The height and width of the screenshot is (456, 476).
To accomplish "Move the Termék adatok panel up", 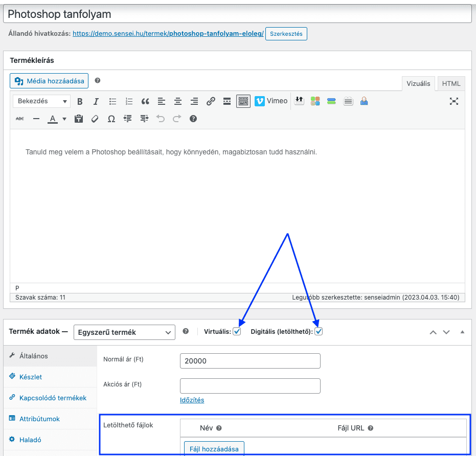I will [x=433, y=332].
